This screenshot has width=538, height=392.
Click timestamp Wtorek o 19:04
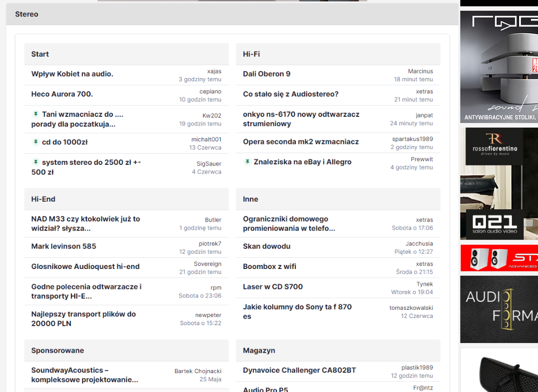click(412, 292)
